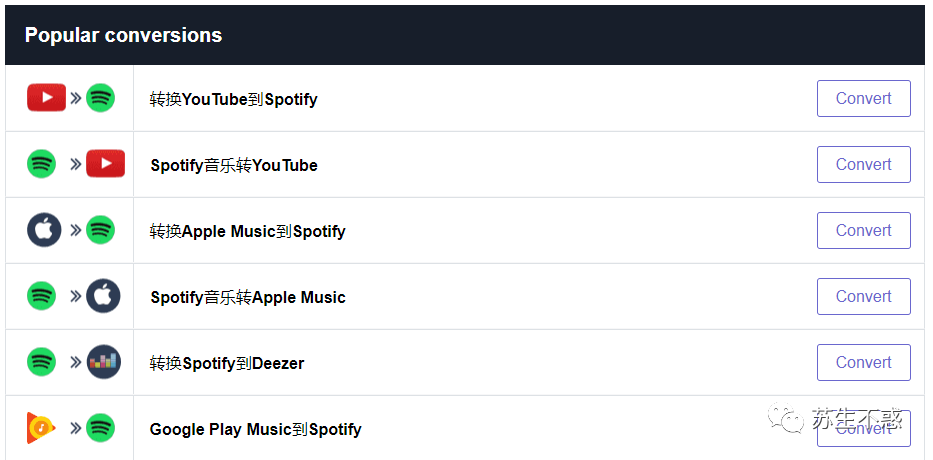Viewport: 933px width, 460px height.
Task: Open the Spotify音乐转Apple Music text link
Action: (248, 297)
